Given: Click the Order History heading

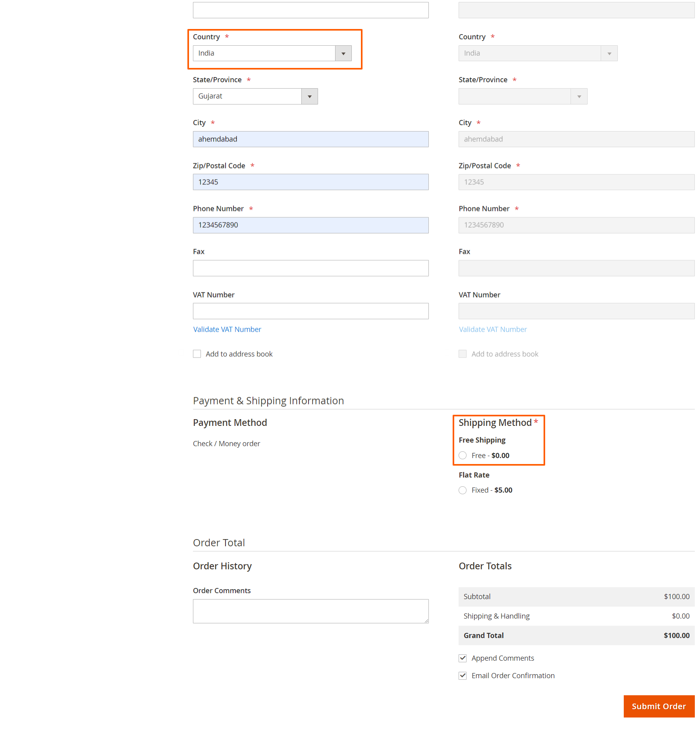Looking at the screenshot, I should [222, 566].
